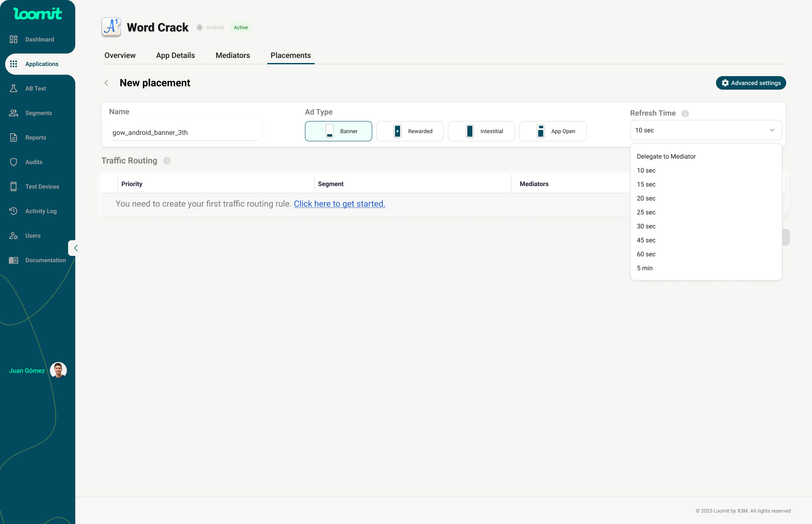Choose the App Open ad type

(x=553, y=131)
